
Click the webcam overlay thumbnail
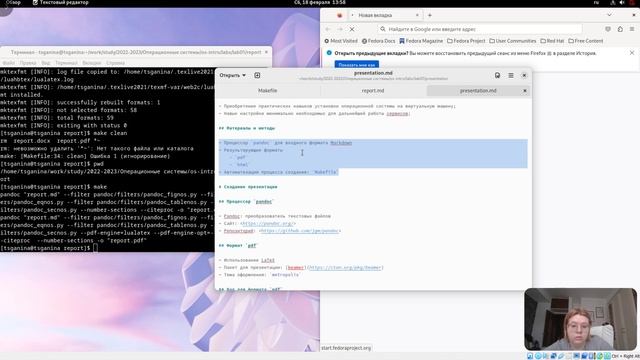pyautogui.click(x=580, y=319)
